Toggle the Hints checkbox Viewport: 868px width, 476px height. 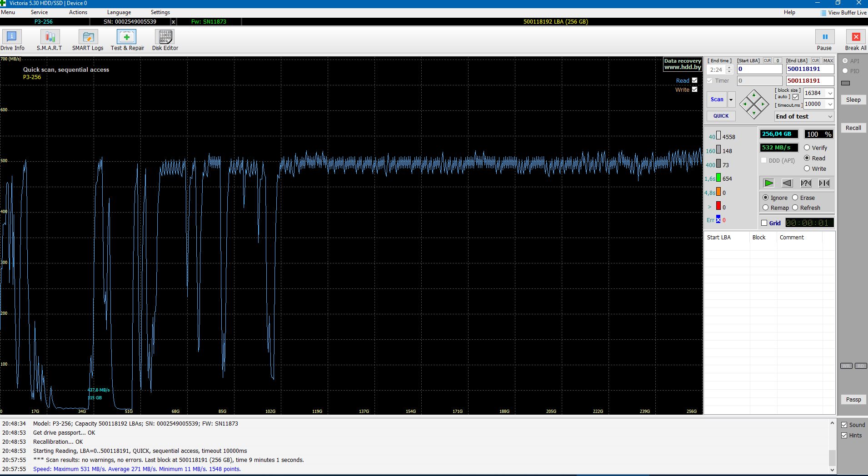pos(844,436)
